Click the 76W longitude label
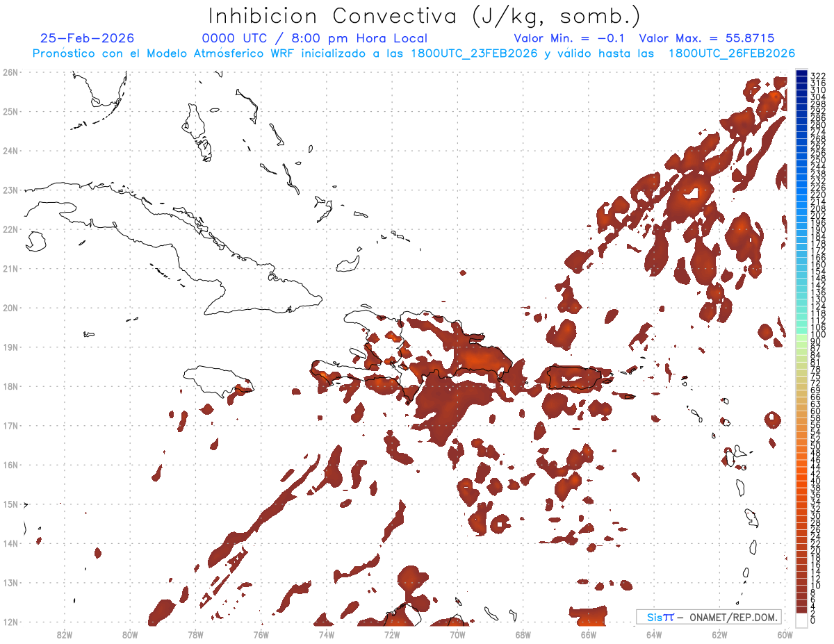This screenshot has height=644, width=834. click(x=261, y=634)
